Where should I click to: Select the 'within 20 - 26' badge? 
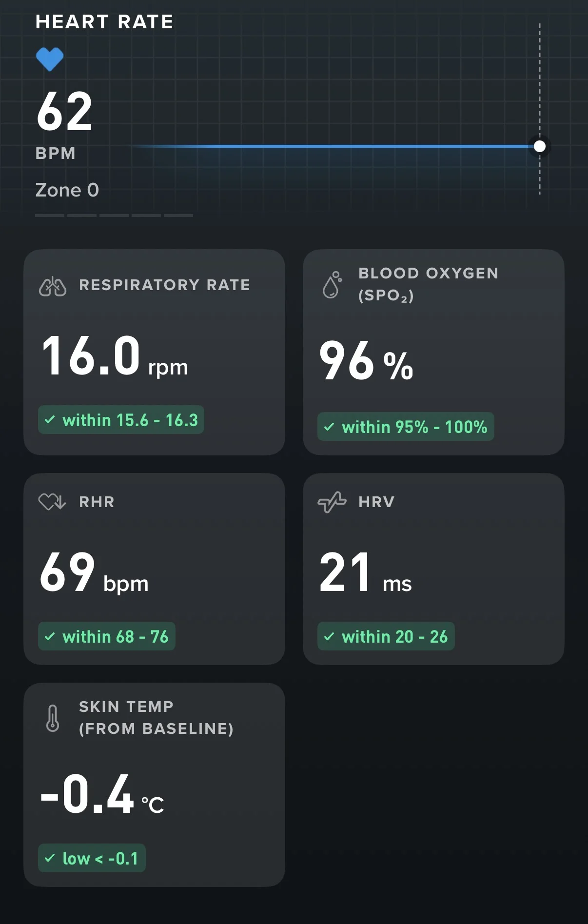pos(386,636)
